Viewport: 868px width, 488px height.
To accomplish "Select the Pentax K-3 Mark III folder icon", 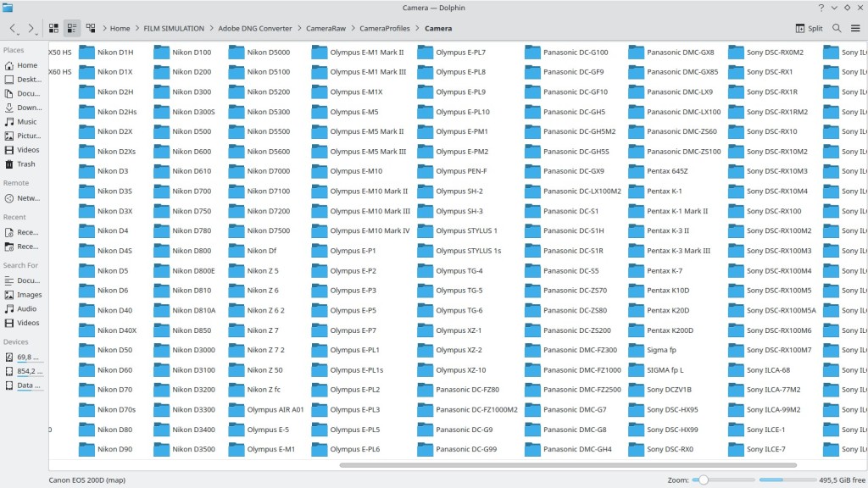I will pyautogui.click(x=636, y=251).
